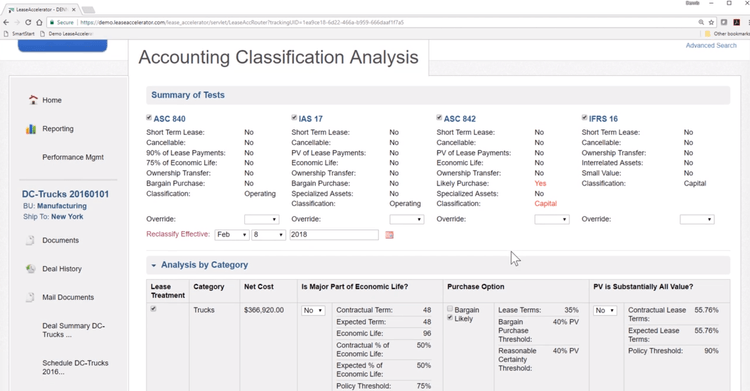
Task: Open the DC-Trucks 20160101 link
Action: (65, 194)
